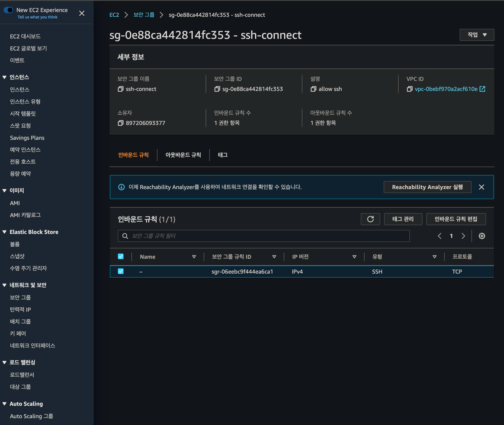Switch to the 태그 tab
This screenshot has width=504, height=425.
click(223, 155)
